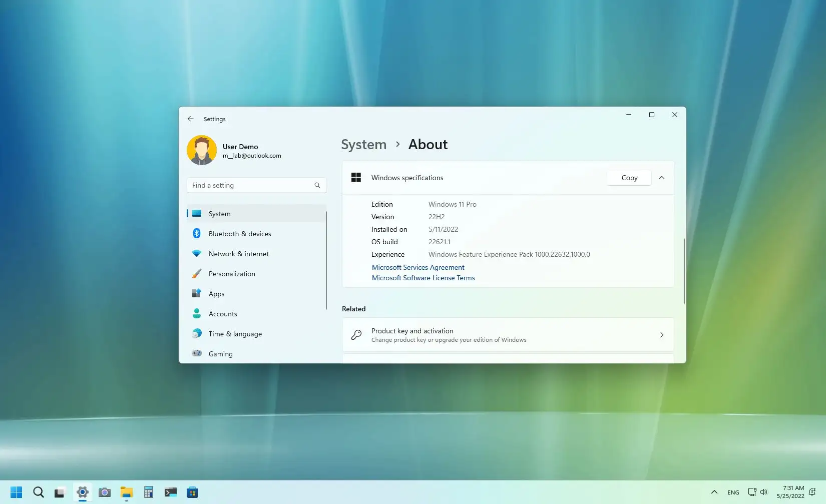Click the OS build value 22621.1
Viewport: 826px width, 504px height.
439,242
